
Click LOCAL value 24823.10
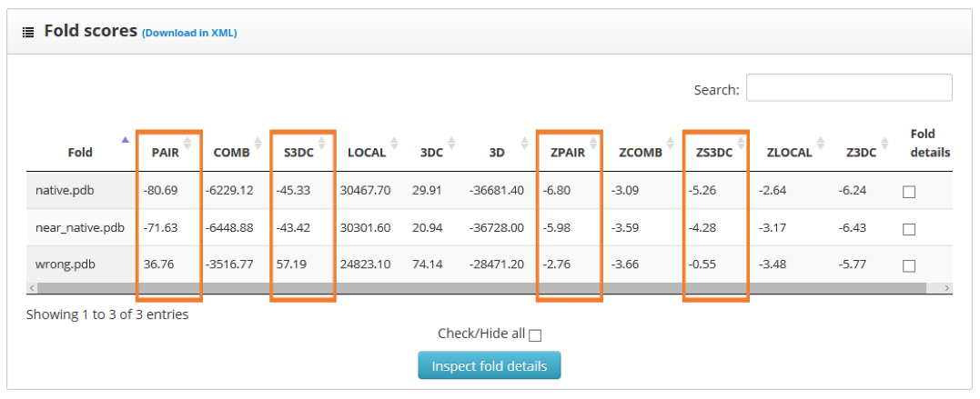[366, 264]
